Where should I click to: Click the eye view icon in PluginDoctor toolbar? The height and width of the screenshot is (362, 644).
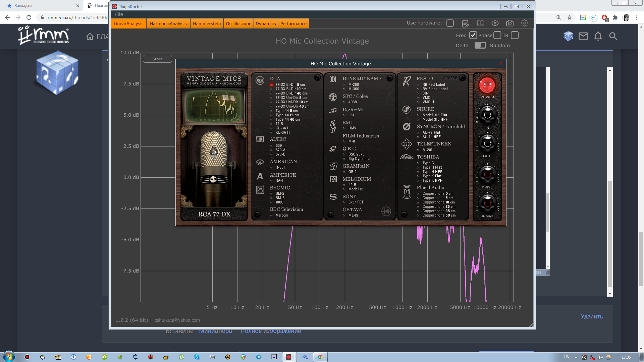pos(495,23)
